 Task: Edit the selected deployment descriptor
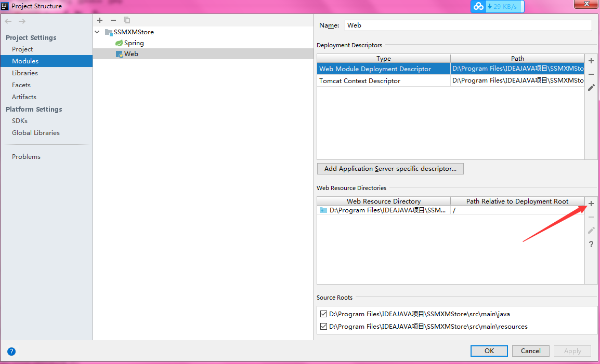(x=591, y=88)
